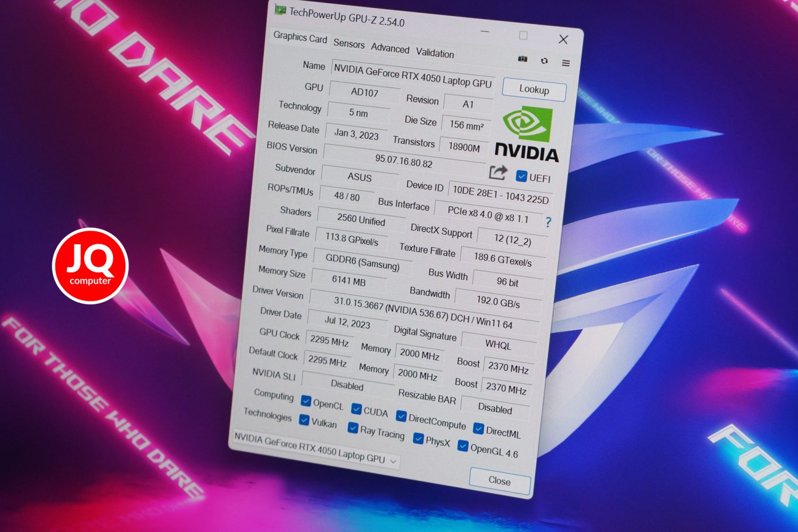Image resolution: width=798 pixels, height=532 pixels.
Task: Toggle the PhysX checkbox
Action: [x=418, y=438]
